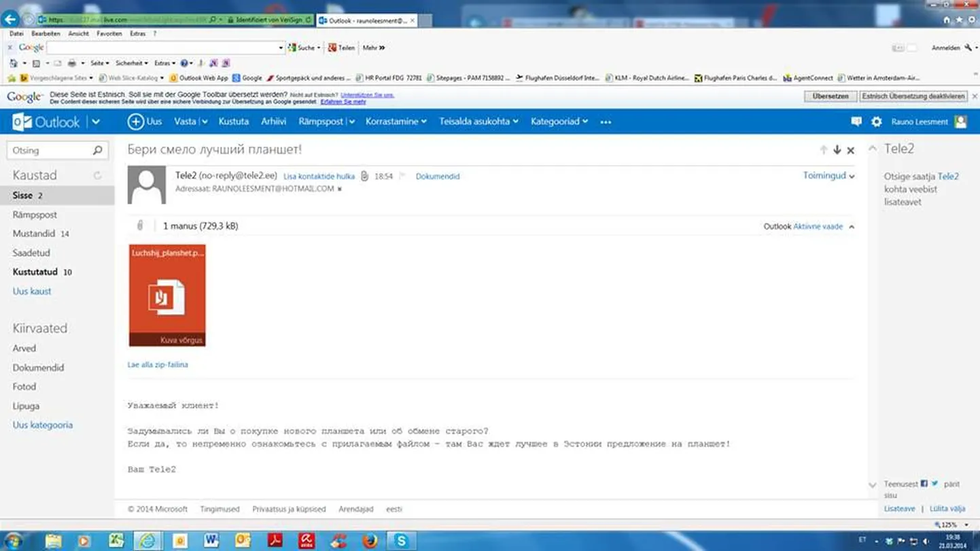Click the Outlook logo in the header
The width and height of the screenshot is (980, 551).
coord(46,122)
